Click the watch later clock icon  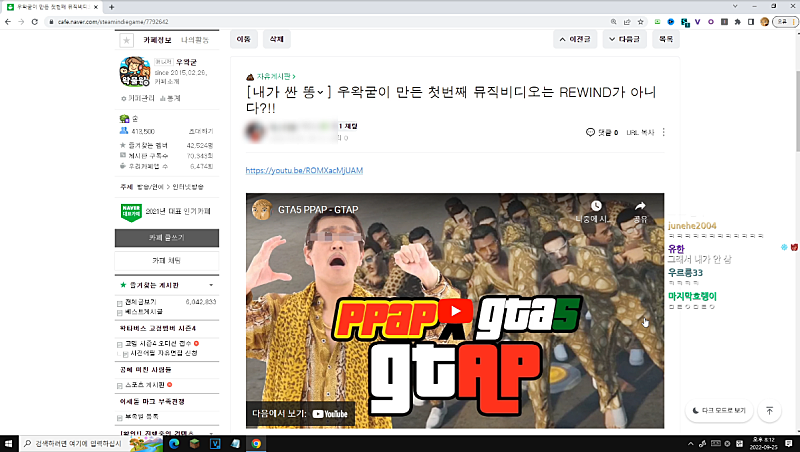(x=596, y=208)
